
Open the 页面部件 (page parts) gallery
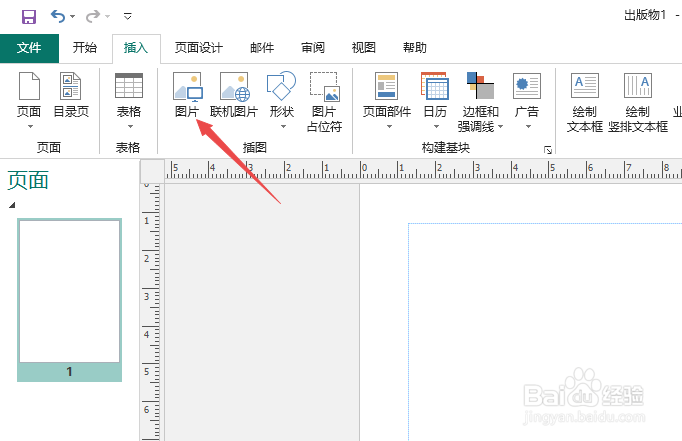(387, 95)
